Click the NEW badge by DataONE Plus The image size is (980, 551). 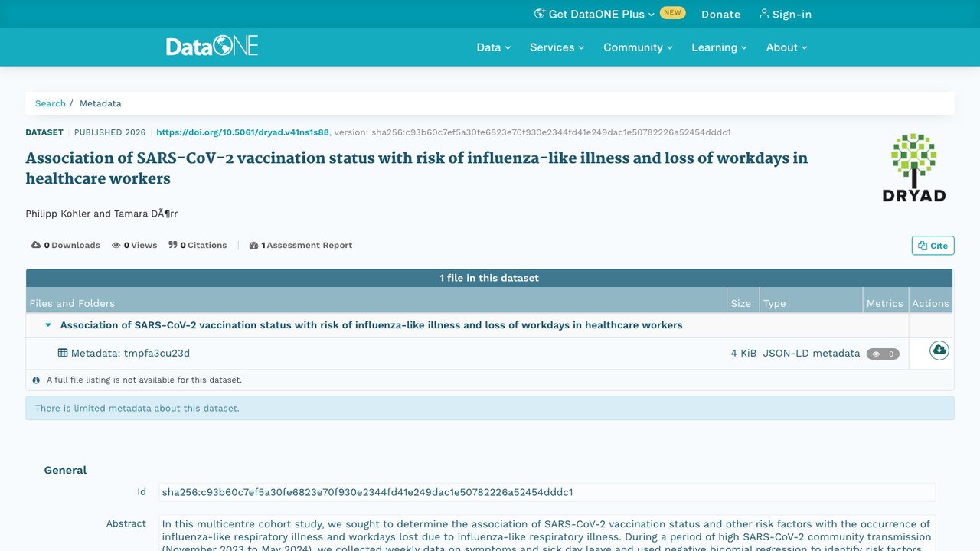coord(672,12)
